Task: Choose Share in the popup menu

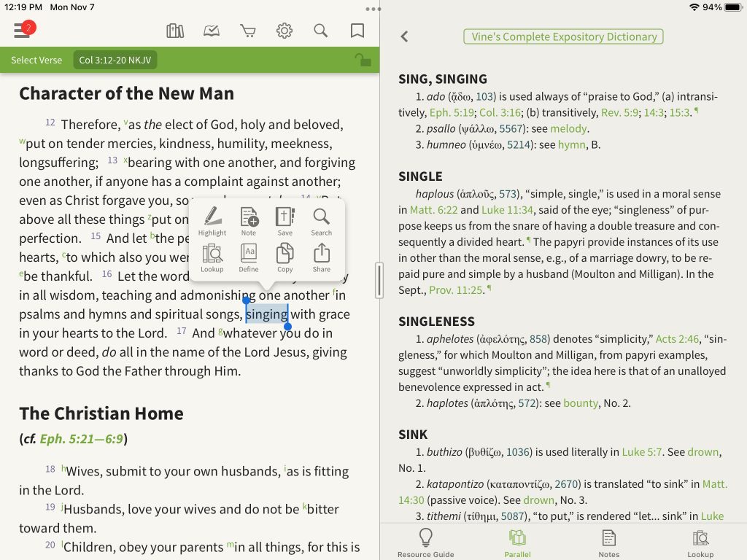Action: point(322,258)
